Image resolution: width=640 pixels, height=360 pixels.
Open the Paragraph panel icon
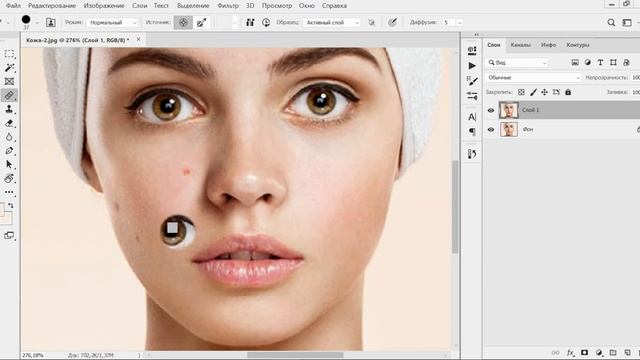click(x=472, y=131)
